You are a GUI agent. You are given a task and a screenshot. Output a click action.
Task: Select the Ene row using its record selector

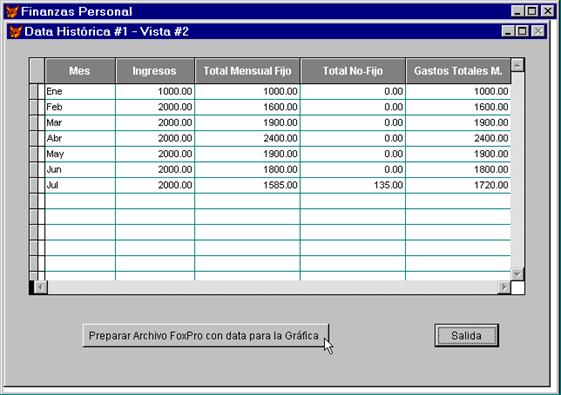(x=34, y=91)
